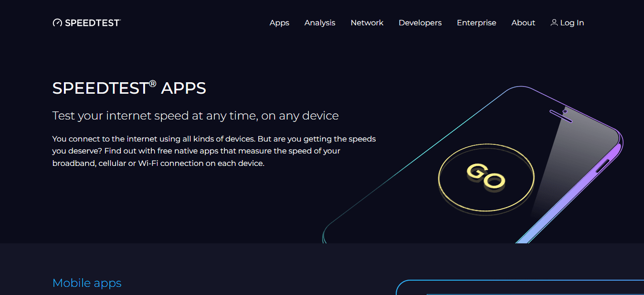The image size is (644, 295).
Task: Click the Speedtest speedometer logo icon
Action: (x=57, y=22)
